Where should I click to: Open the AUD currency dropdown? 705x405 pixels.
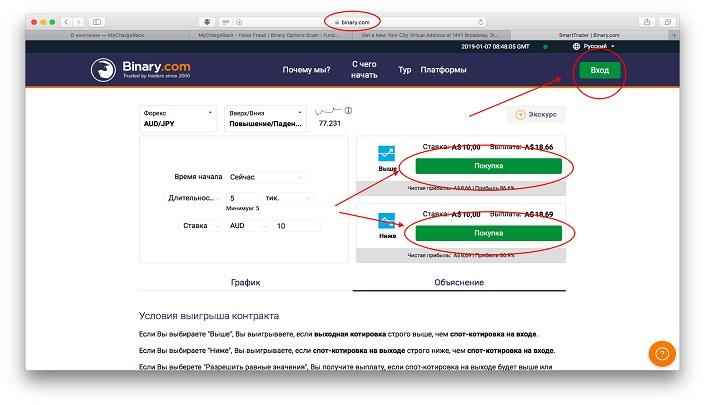[245, 226]
